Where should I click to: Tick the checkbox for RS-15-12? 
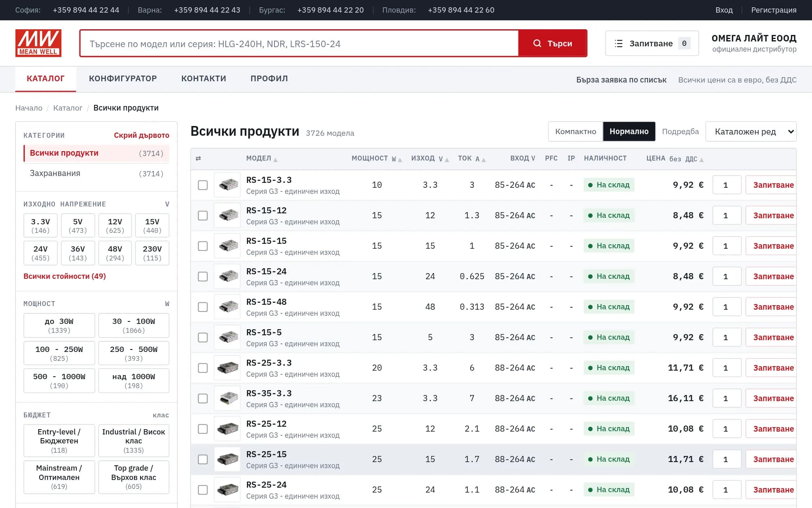(x=203, y=215)
